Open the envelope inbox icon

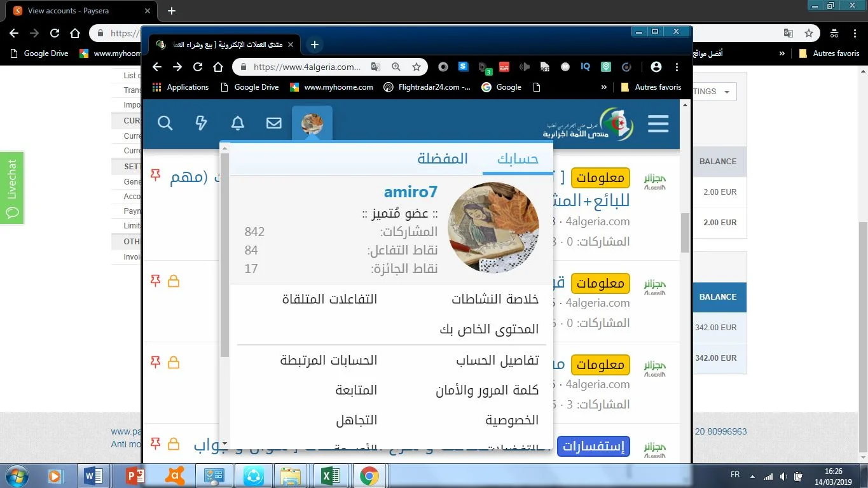click(x=274, y=123)
